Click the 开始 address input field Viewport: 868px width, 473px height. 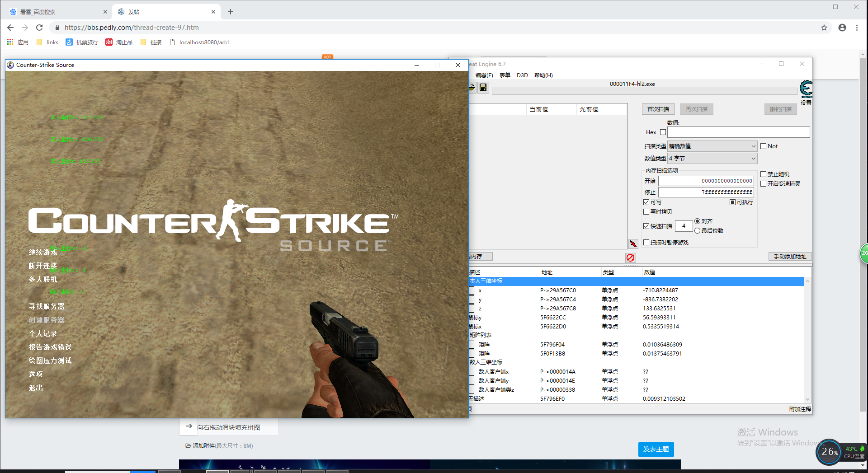click(x=706, y=181)
